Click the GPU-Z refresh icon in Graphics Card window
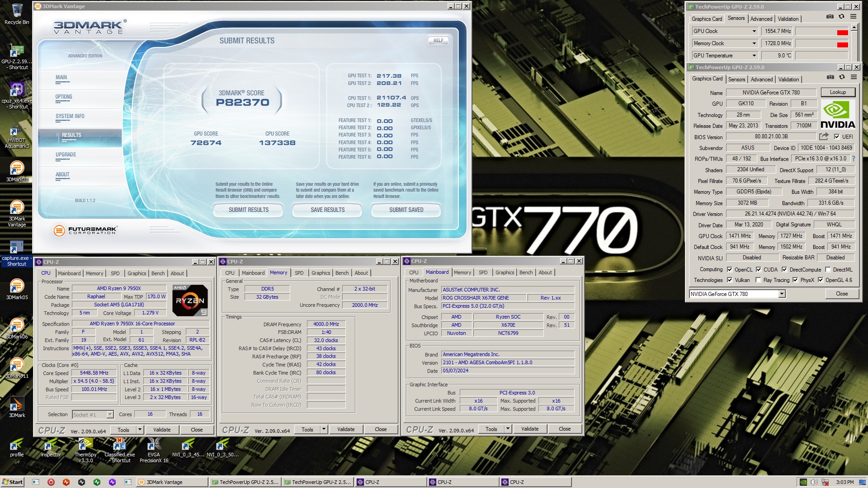This screenshot has height=488, width=868. (842, 77)
